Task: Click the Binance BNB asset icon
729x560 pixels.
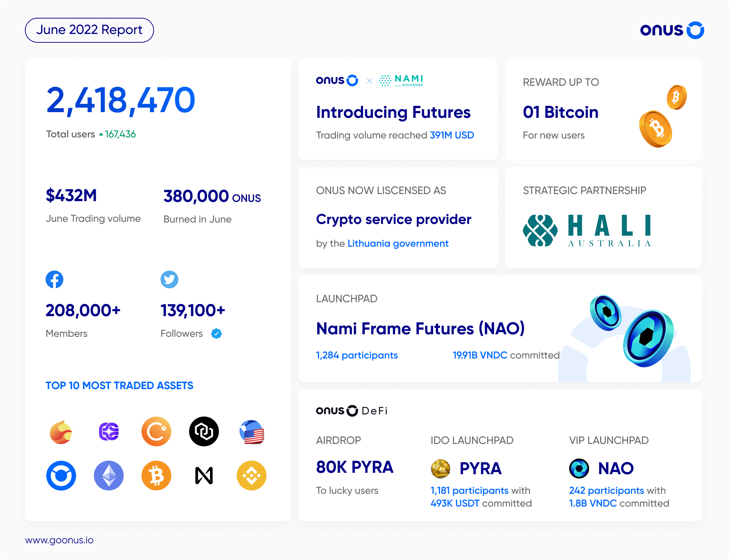Action: click(x=252, y=476)
